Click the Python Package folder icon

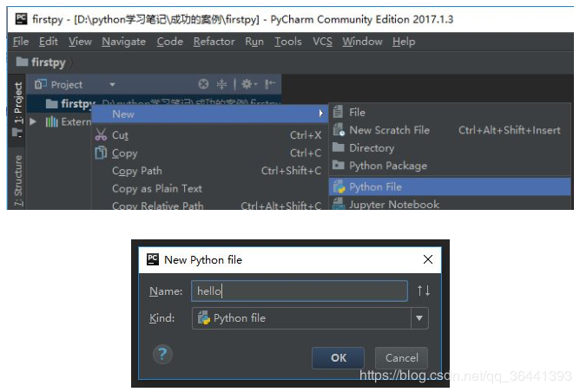(338, 165)
